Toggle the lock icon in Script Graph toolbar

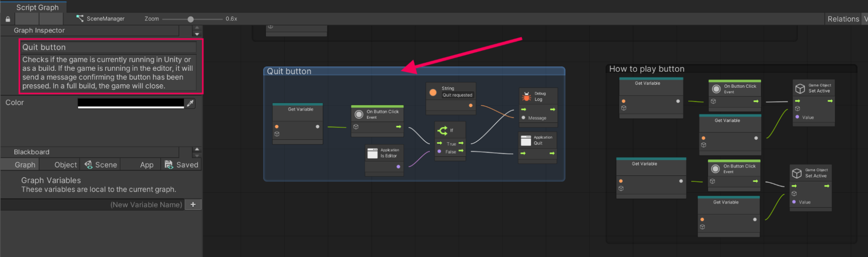pyautogui.click(x=8, y=19)
